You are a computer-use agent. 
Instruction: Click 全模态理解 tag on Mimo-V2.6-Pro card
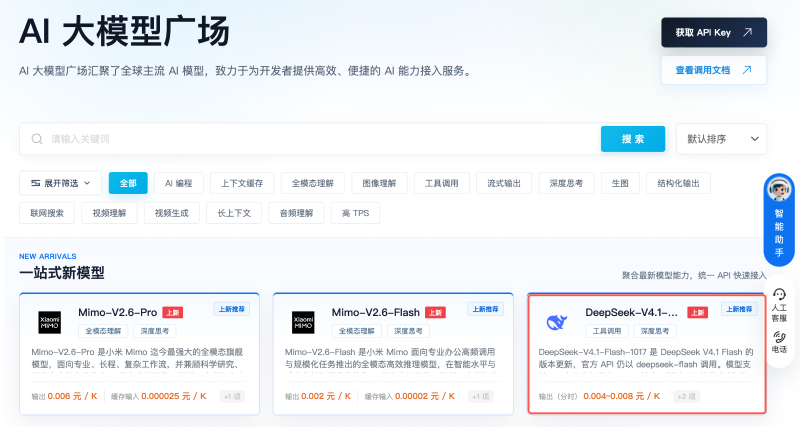point(103,331)
